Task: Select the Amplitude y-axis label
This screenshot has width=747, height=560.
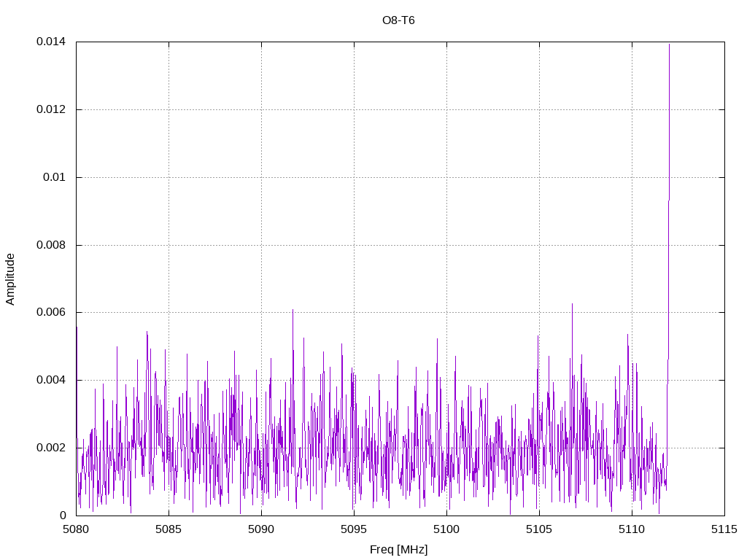Action: pos(10,279)
